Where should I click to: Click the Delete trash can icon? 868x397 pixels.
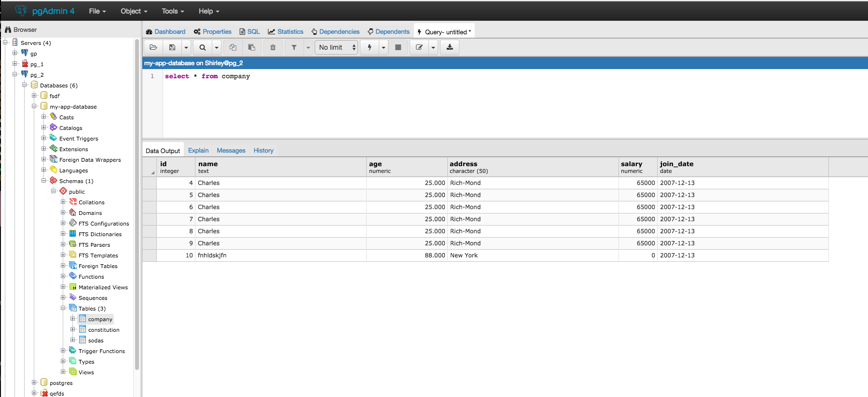pos(273,47)
